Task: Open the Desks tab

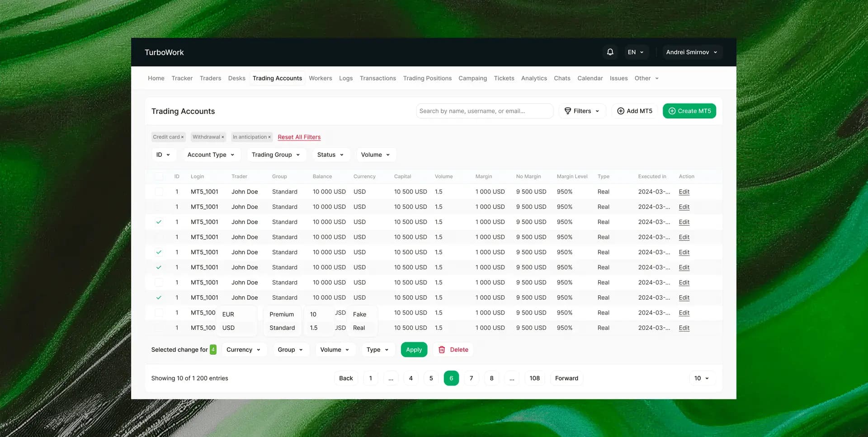Action: (x=237, y=78)
